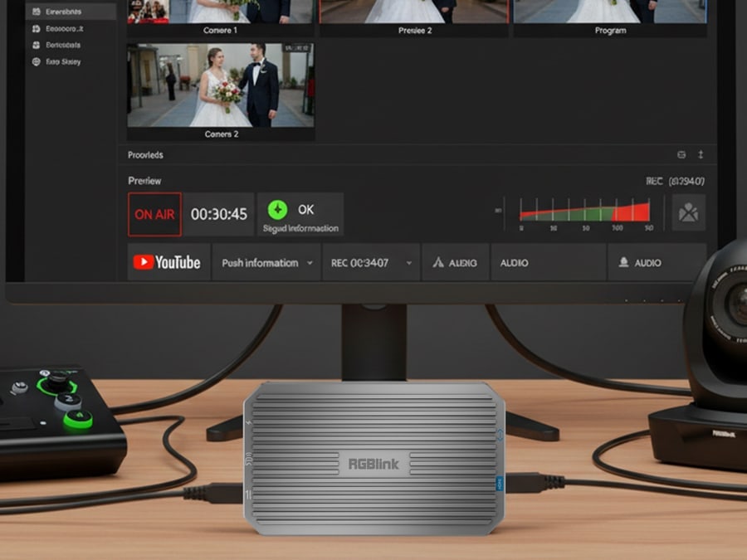Click the green OK signal status icon
This screenshot has width=747, height=560.
pos(277,210)
